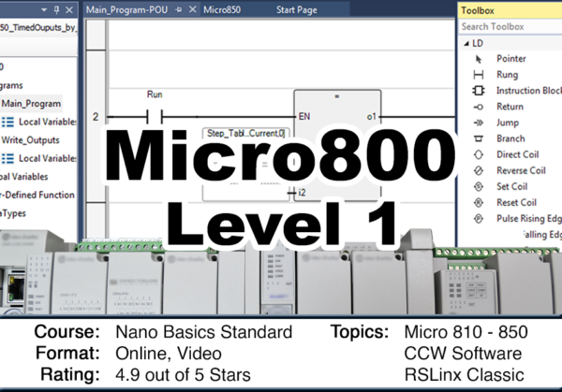Viewport: 562px width, 392px height.
Task: Select the Return element in Toolbox
Action: [479, 107]
